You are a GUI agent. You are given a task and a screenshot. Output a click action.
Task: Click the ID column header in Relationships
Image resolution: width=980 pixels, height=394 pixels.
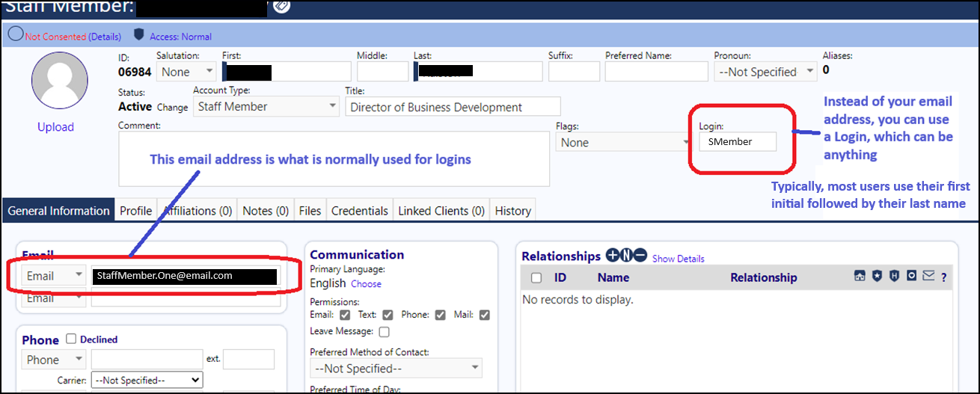560,277
